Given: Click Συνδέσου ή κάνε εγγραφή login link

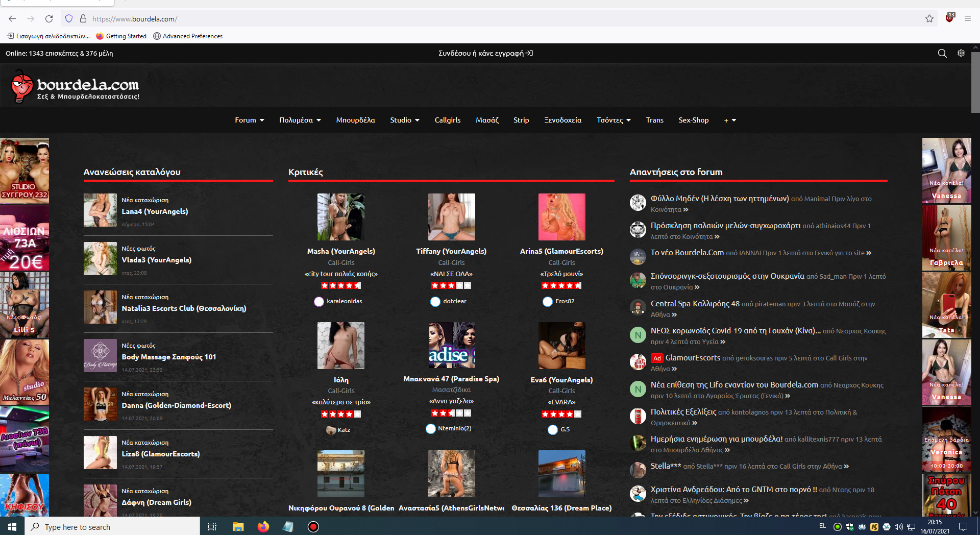Looking at the screenshot, I should pyautogui.click(x=485, y=53).
